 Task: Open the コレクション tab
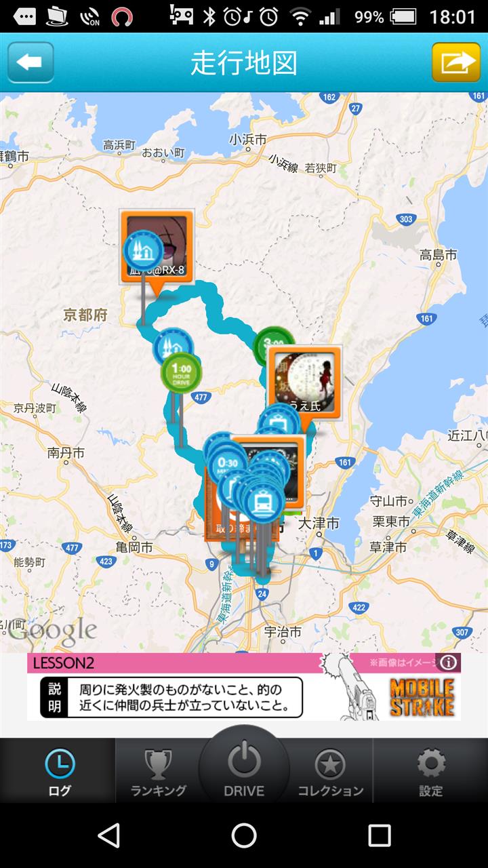[330, 772]
